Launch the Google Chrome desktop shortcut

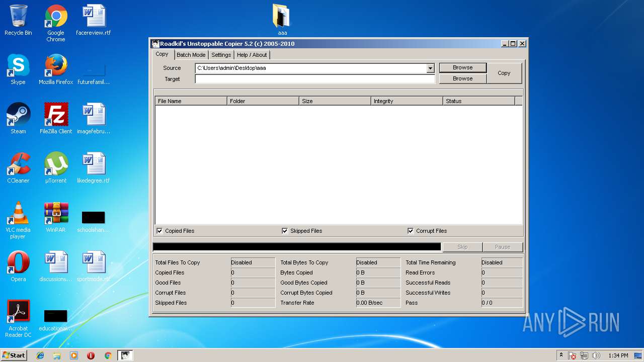pyautogui.click(x=56, y=23)
